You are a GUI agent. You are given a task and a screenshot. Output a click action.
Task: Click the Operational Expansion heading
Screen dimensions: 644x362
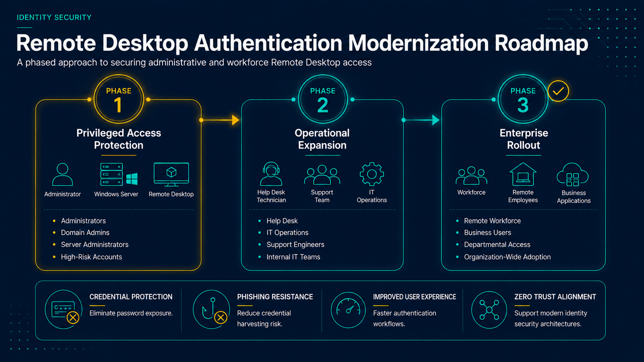click(322, 139)
